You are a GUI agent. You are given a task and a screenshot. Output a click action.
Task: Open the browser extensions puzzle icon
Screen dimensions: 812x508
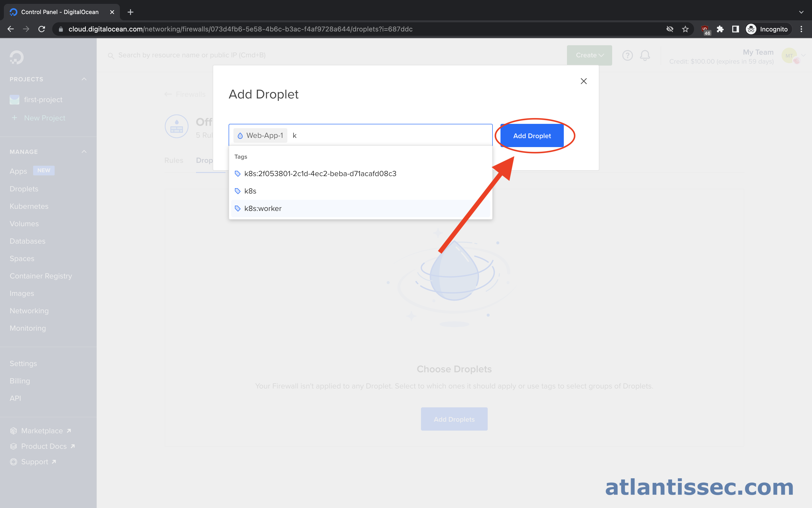[x=720, y=29]
